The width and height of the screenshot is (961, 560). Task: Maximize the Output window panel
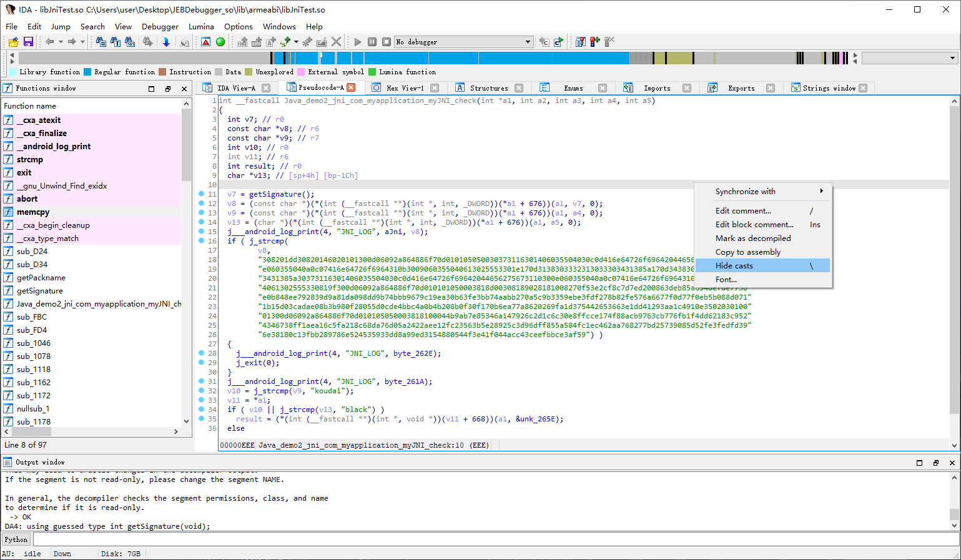click(x=919, y=463)
